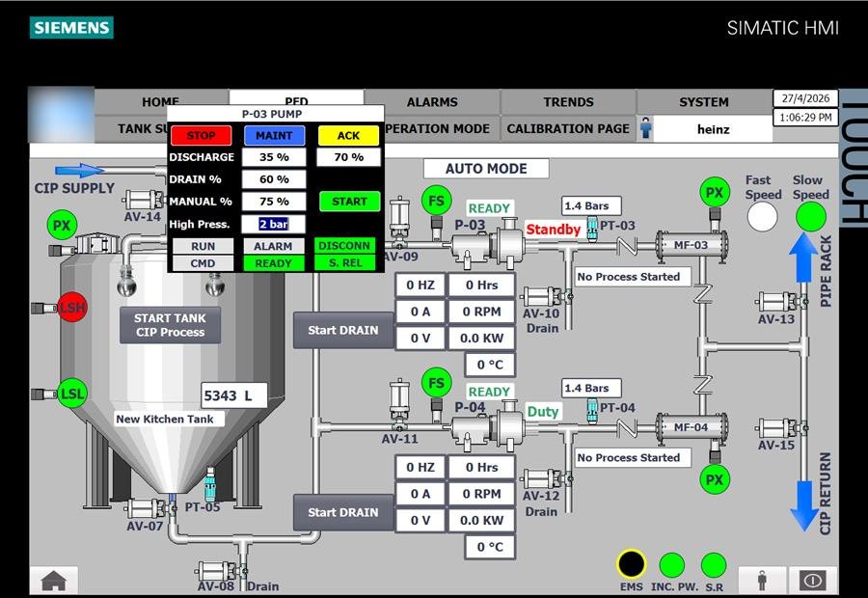The width and height of the screenshot is (868, 598).
Task: Open the OPERATION MODE tab
Action: [441, 128]
